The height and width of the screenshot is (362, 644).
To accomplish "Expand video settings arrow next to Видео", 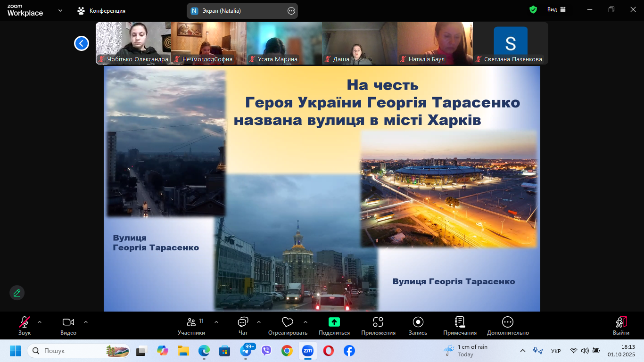I will (x=86, y=322).
